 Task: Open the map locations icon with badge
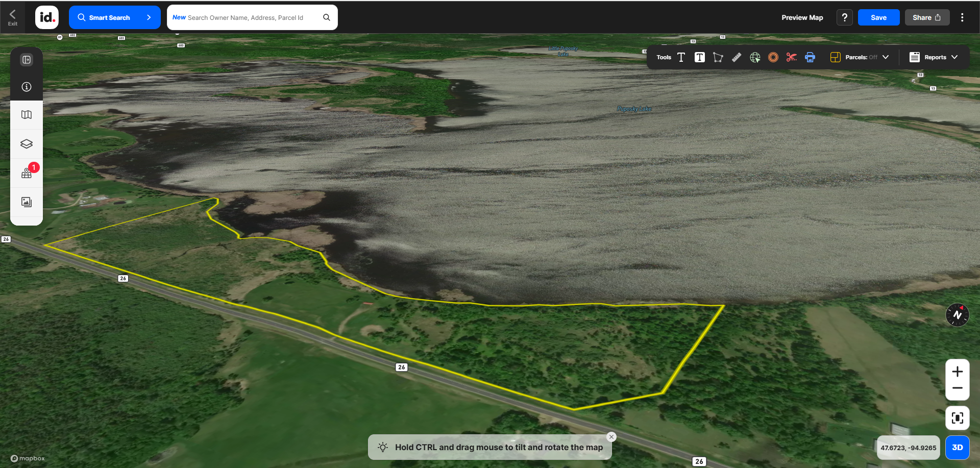27,173
